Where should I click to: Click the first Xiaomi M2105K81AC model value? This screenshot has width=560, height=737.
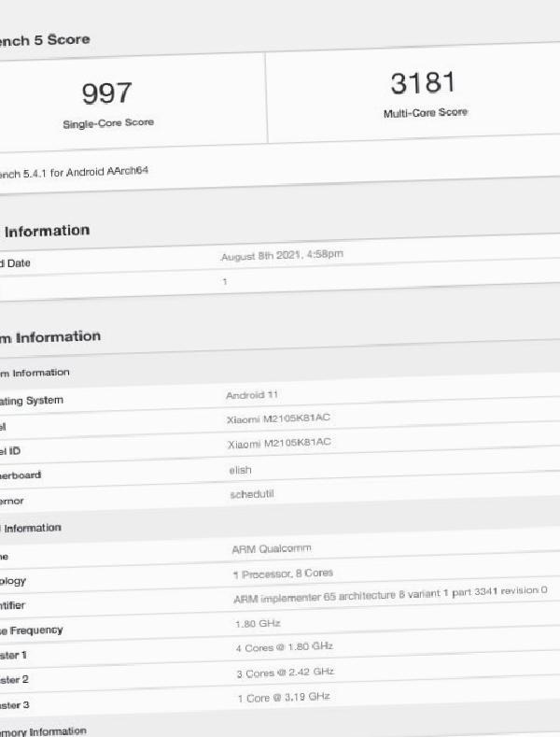[278, 418]
